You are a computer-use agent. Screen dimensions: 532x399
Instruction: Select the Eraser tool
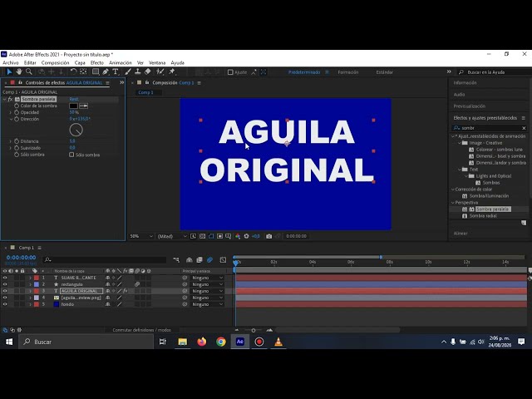pyautogui.click(x=148, y=71)
